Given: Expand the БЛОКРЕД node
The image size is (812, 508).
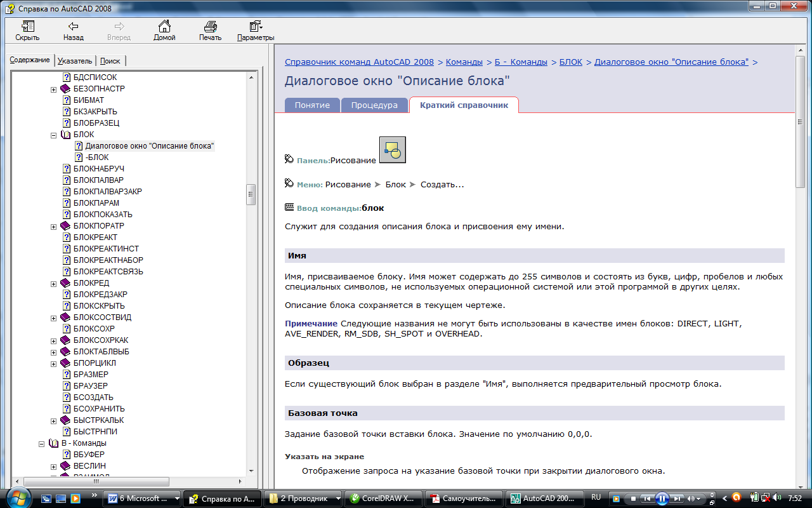Looking at the screenshot, I should point(54,283).
